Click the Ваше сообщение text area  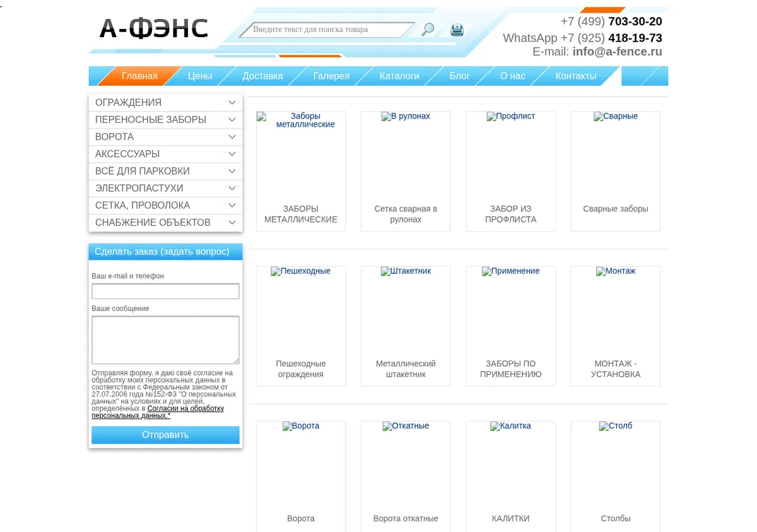pyautogui.click(x=165, y=340)
